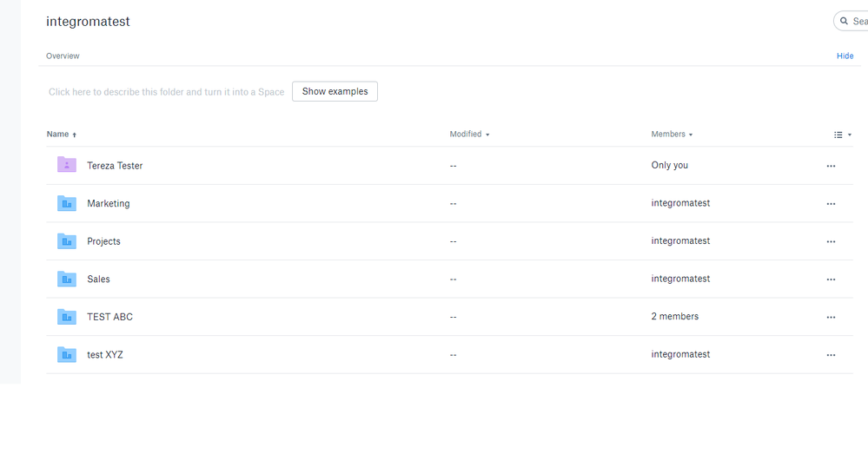Click the Sales team folder icon
Screen dimensions: 868x467
click(67, 279)
